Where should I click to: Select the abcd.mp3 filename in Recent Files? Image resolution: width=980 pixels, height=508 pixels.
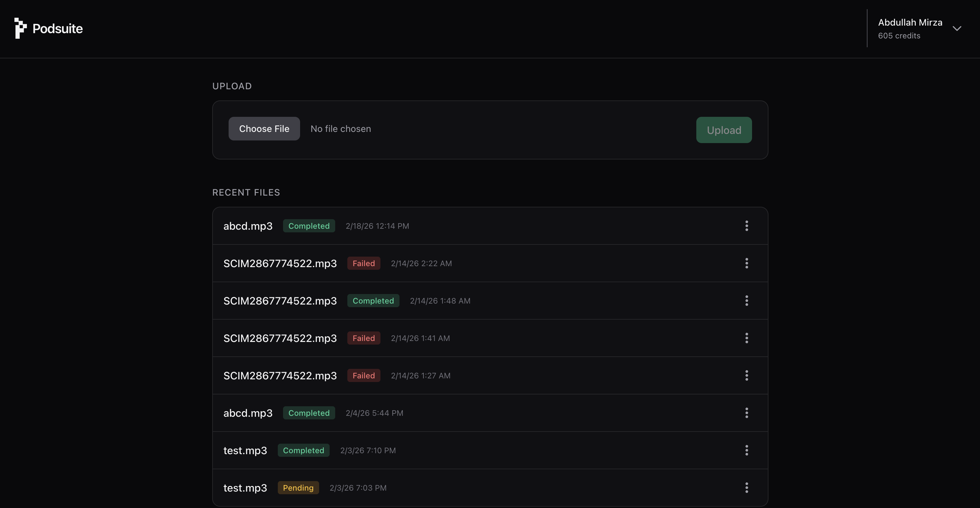point(248,226)
